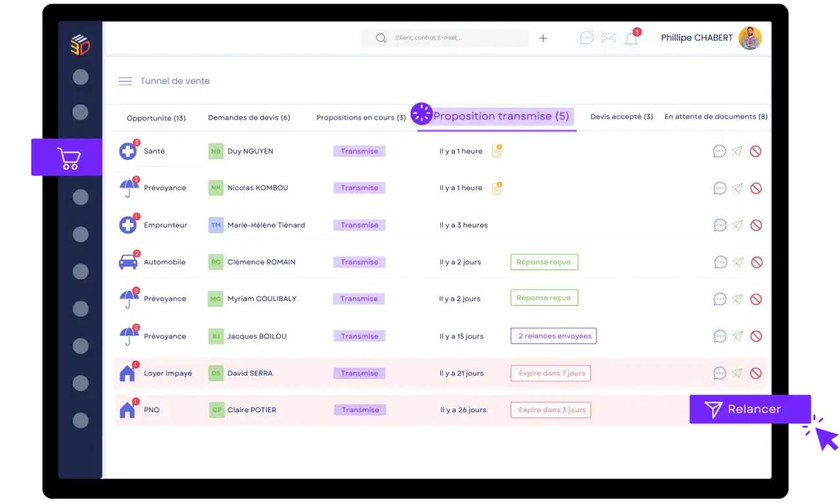Viewport: 840px width, 504px height.
Task: Open chat bubble icon in top header
Action: coord(587,38)
